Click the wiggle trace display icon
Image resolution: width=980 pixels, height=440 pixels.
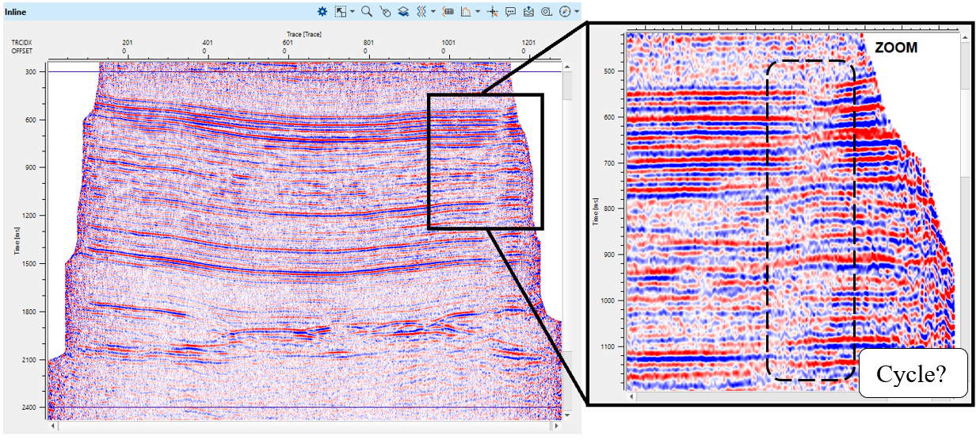click(421, 12)
